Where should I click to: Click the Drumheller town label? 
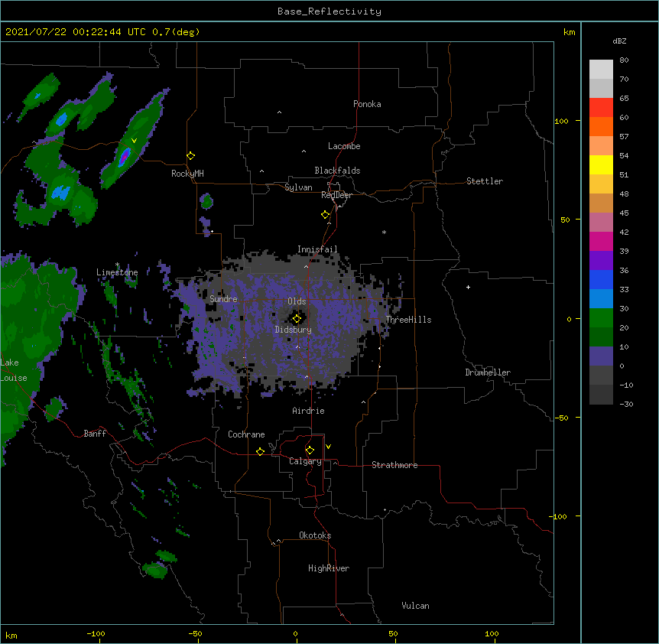click(x=488, y=372)
